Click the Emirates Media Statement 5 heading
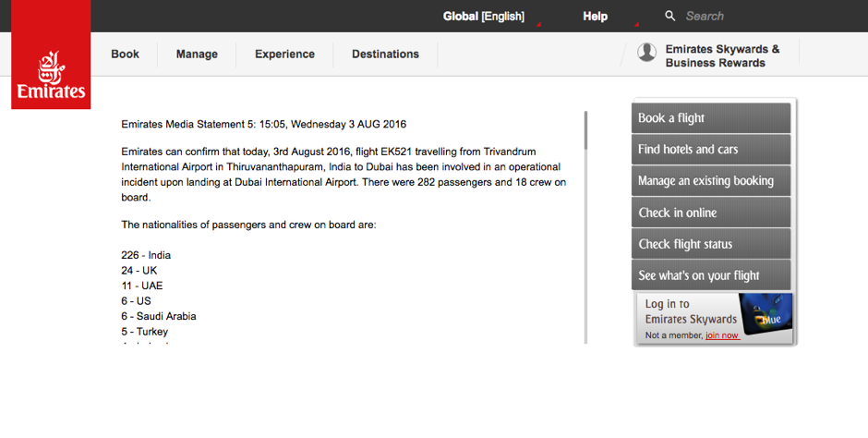Viewport: 868px width, 438px height. coord(263,124)
